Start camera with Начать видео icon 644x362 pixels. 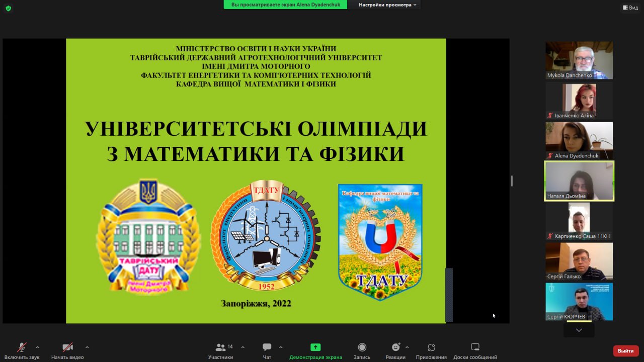pos(67,347)
